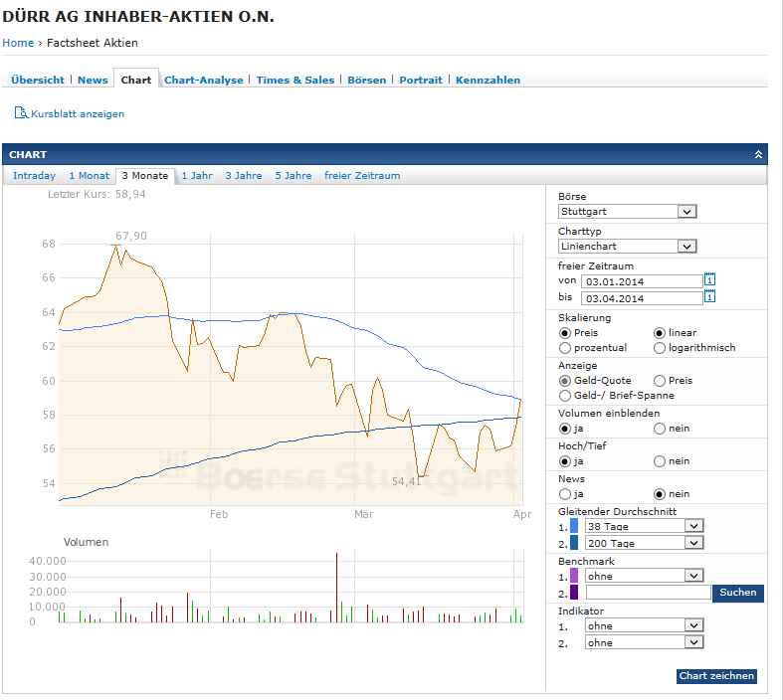Image resolution: width=783 pixels, height=700 pixels.
Task: Click the Kursblatt anzeigen document icon
Action: point(21,113)
